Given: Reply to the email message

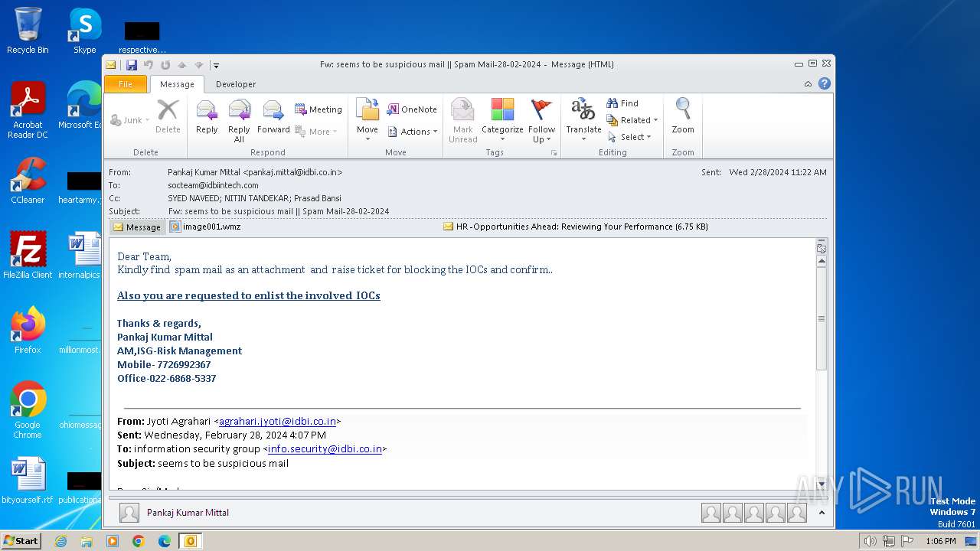Looking at the screenshot, I should coord(207,117).
